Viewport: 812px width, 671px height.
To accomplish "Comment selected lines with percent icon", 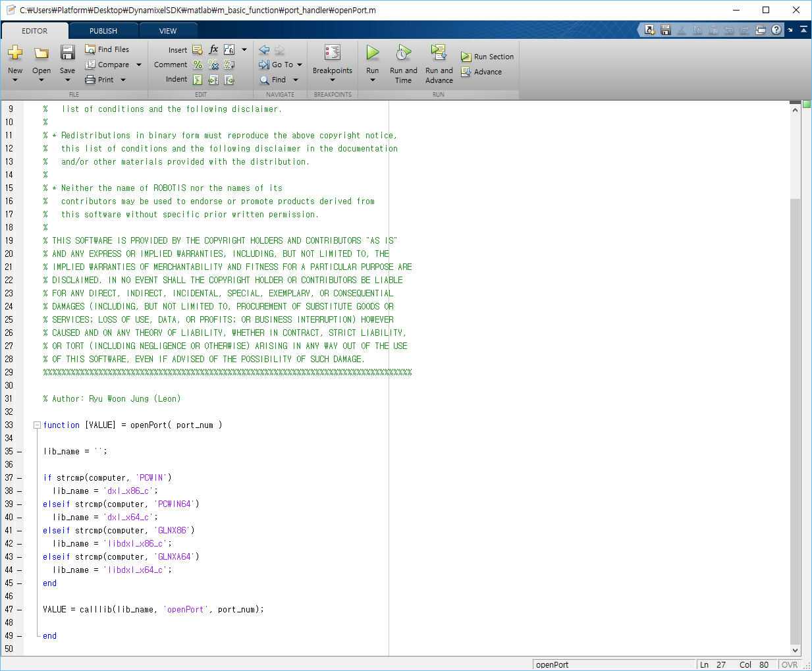I will (198, 65).
